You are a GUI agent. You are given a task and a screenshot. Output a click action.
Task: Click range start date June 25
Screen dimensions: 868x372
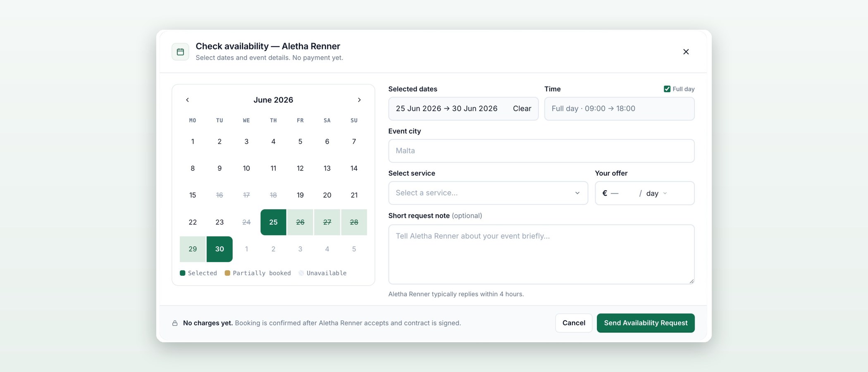click(x=273, y=222)
